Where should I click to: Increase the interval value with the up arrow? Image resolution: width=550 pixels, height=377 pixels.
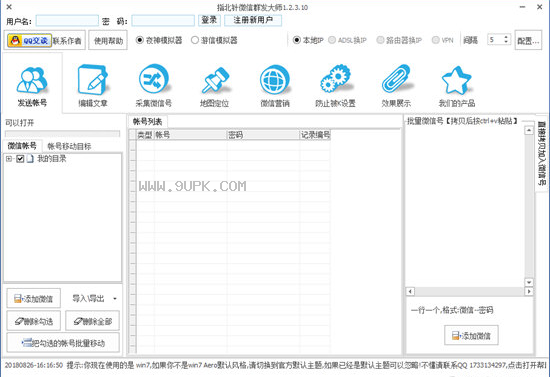pyautogui.click(x=506, y=37)
